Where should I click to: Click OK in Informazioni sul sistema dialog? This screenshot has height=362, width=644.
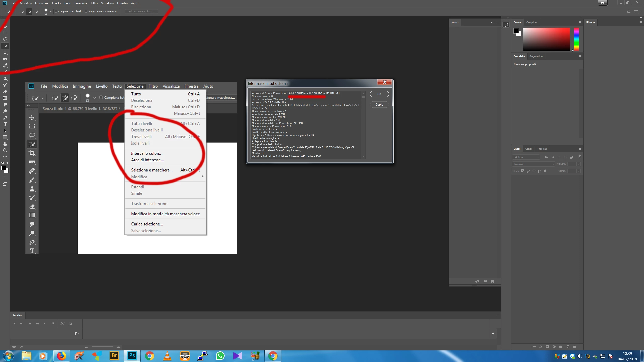point(379,94)
